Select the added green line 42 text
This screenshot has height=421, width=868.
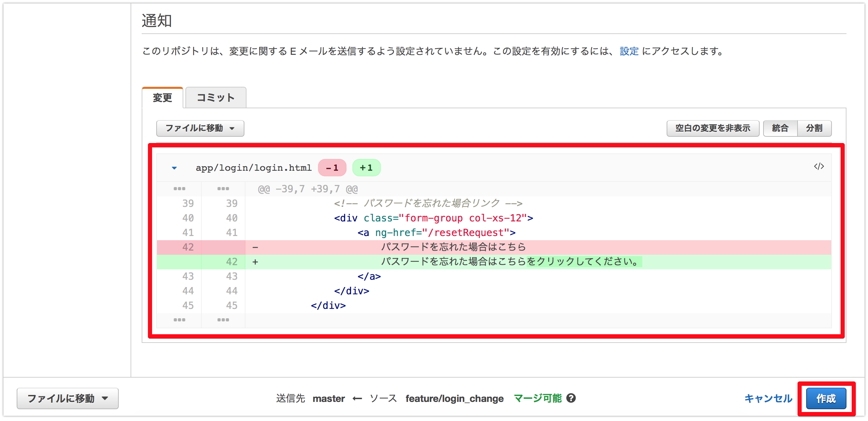click(510, 262)
